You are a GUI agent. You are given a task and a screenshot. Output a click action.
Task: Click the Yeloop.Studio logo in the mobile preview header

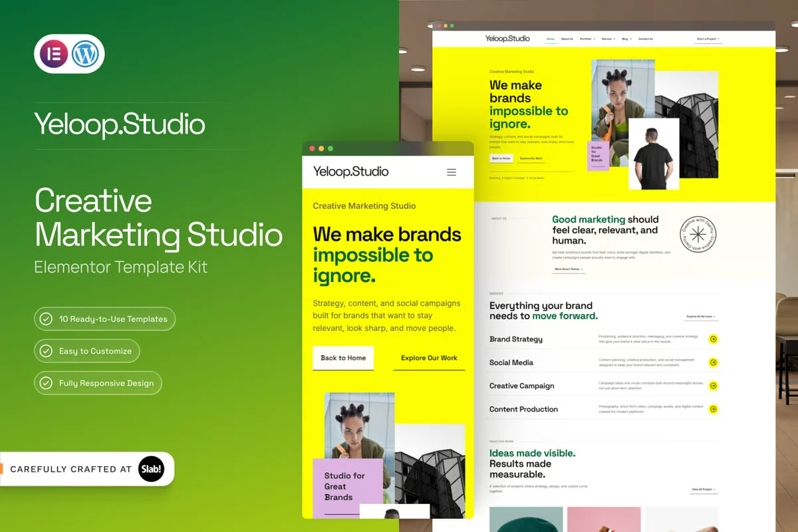click(x=350, y=172)
